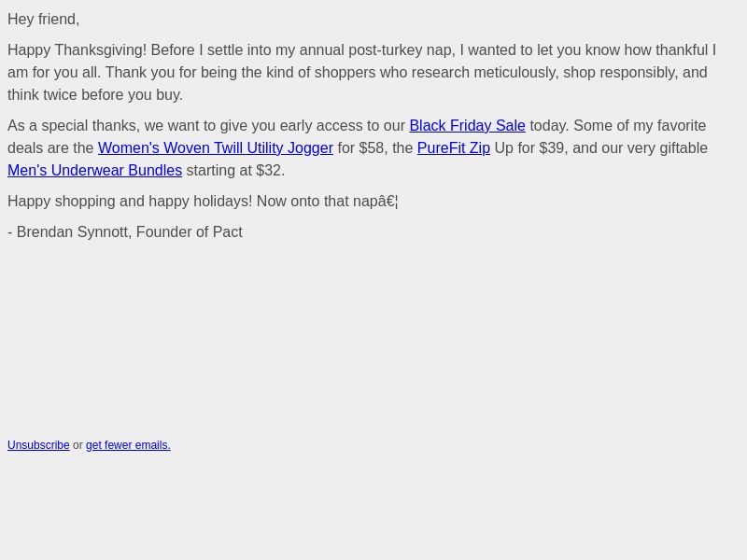The height and width of the screenshot is (560, 747).
Task: Follow the PureFit Zip link
Action: 454,148
